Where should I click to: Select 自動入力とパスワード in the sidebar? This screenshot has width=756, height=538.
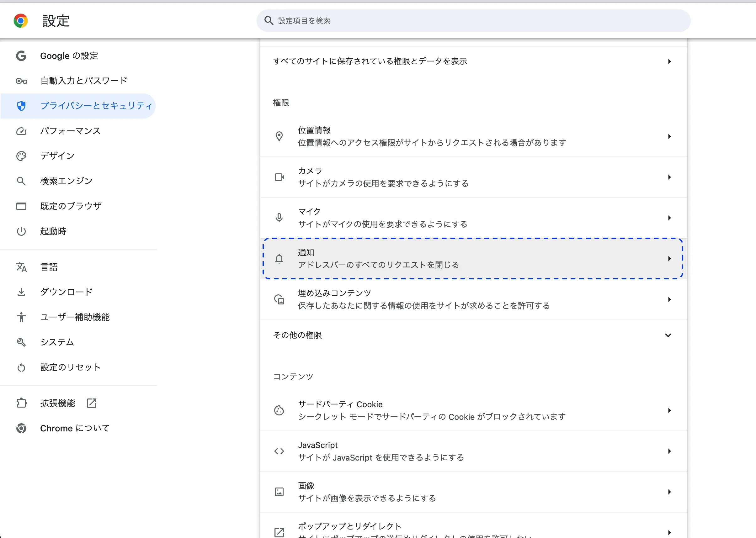click(x=78, y=81)
